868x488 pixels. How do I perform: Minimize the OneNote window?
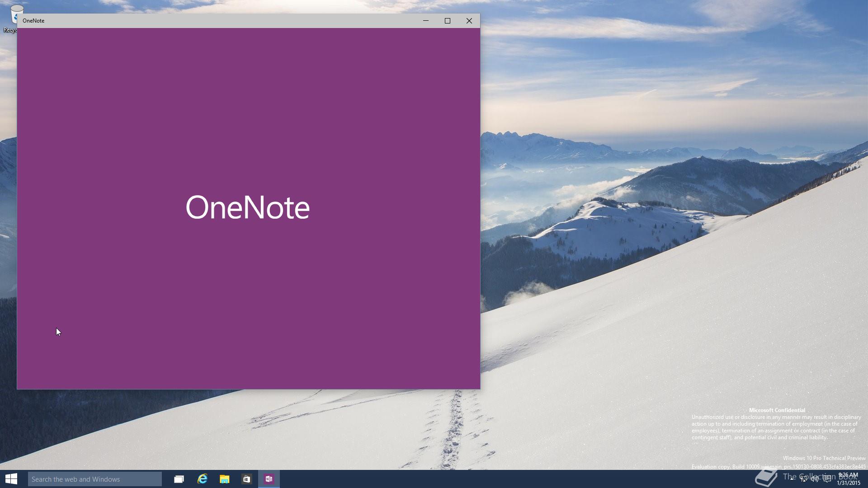(x=425, y=21)
